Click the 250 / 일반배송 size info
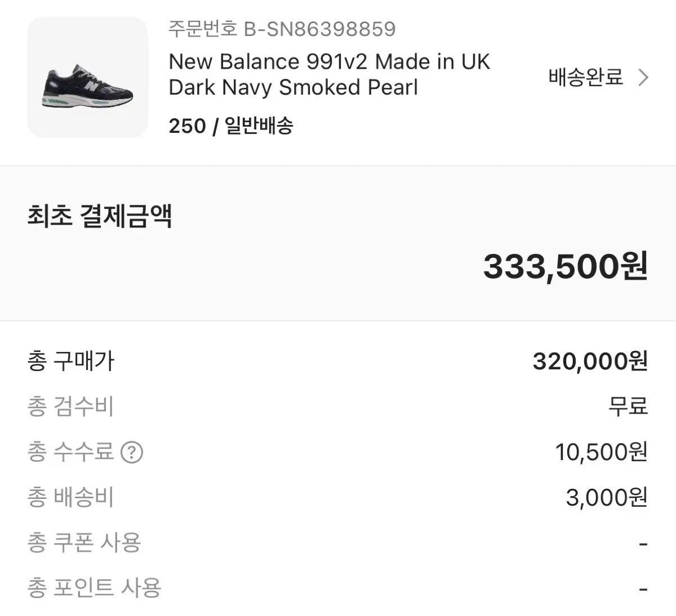The height and width of the screenshot is (616, 676). click(x=231, y=126)
